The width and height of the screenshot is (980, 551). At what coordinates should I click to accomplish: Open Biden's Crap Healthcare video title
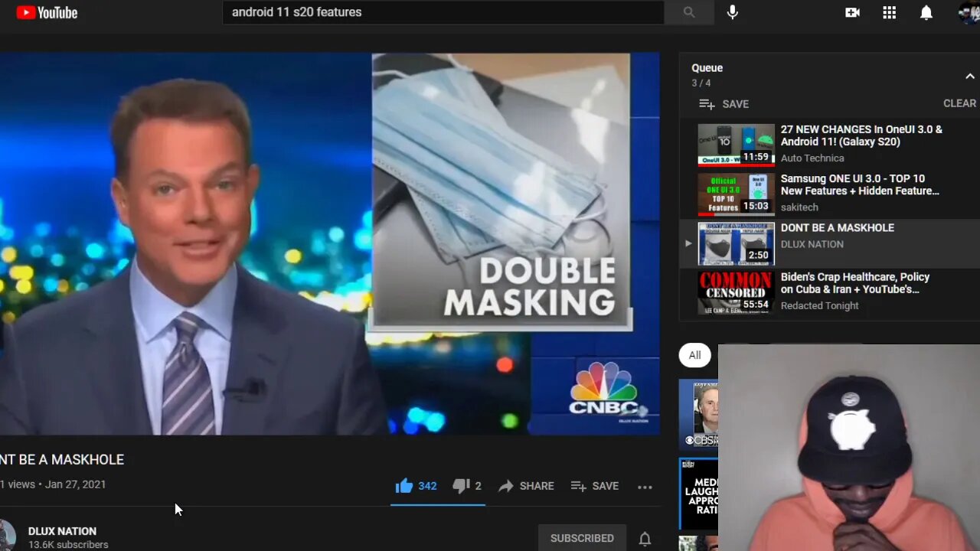[855, 283]
